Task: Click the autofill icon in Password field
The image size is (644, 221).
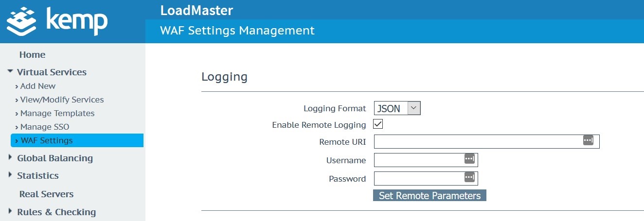Action: [469, 177]
